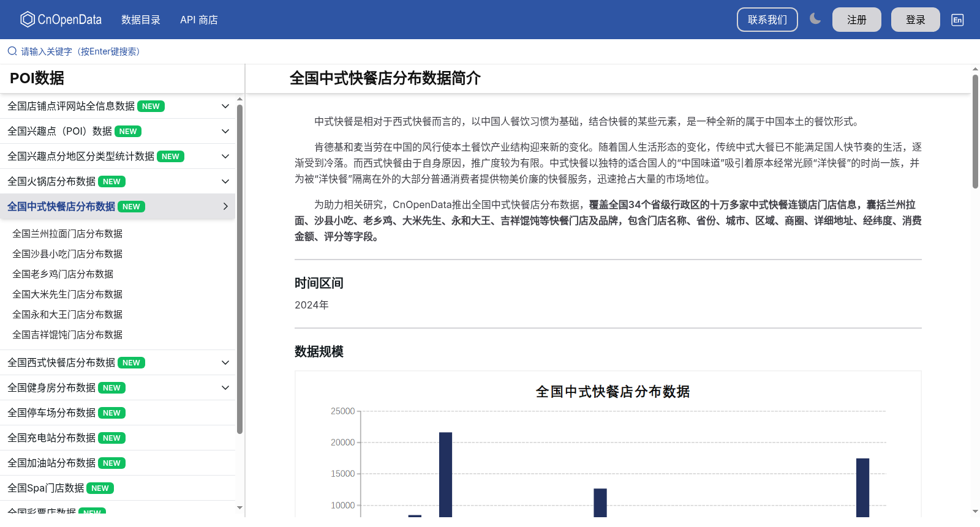
Task: Click the middle chart bar near 12000
Action: pos(600,503)
